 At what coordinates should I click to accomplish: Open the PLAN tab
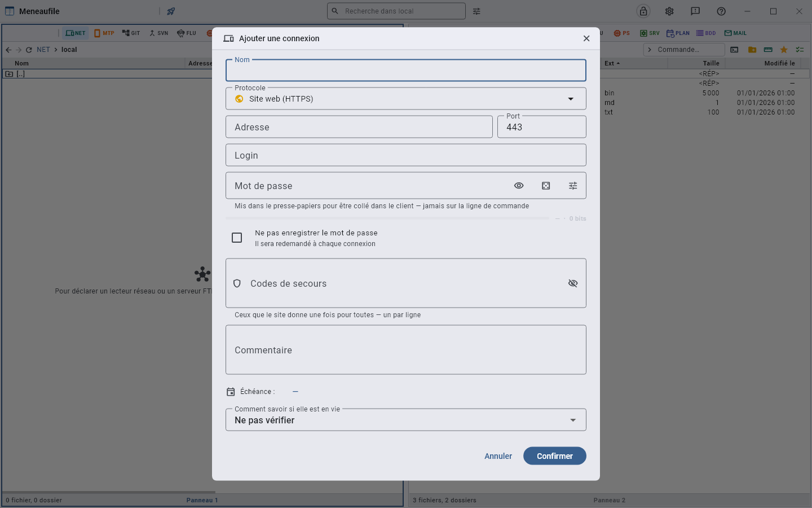pos(678,33)
